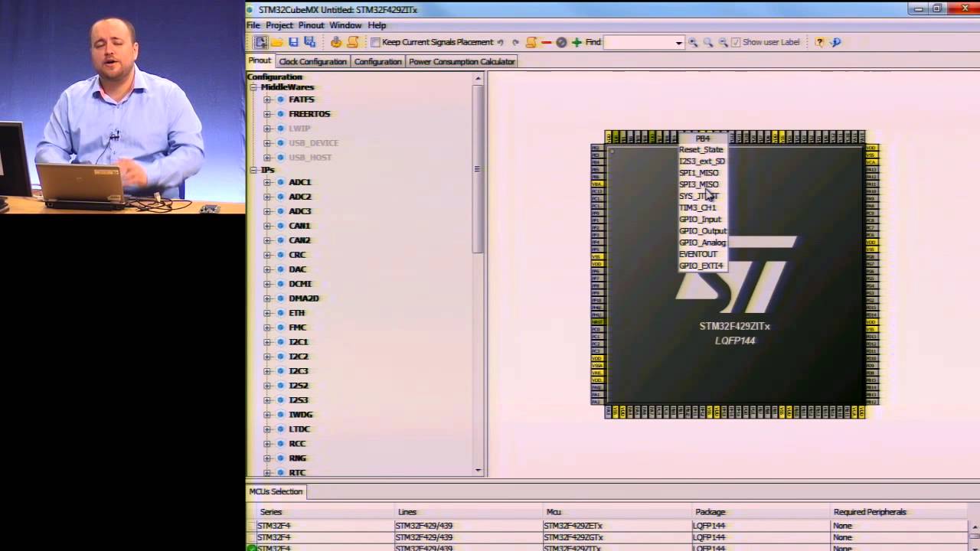The height and width of the screenshot is (551, 980).
Task: Expand the FATFS middleware node
Action: [267, 99]
